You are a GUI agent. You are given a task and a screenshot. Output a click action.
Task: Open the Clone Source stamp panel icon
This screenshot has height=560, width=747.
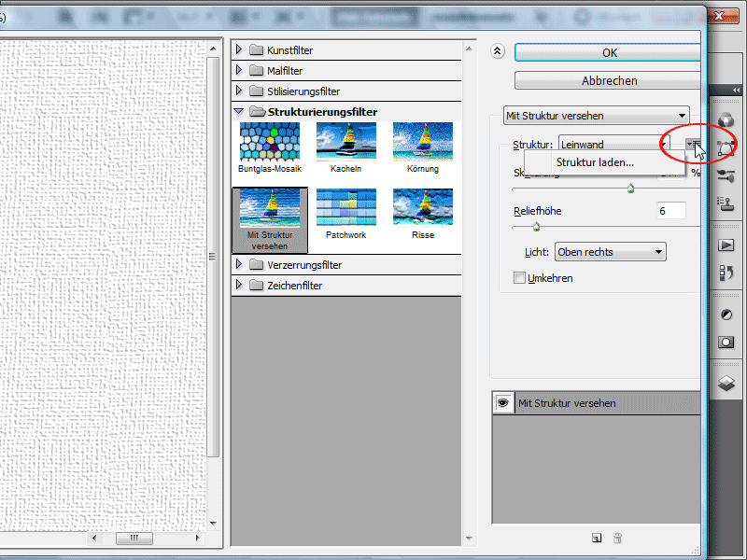726,204
